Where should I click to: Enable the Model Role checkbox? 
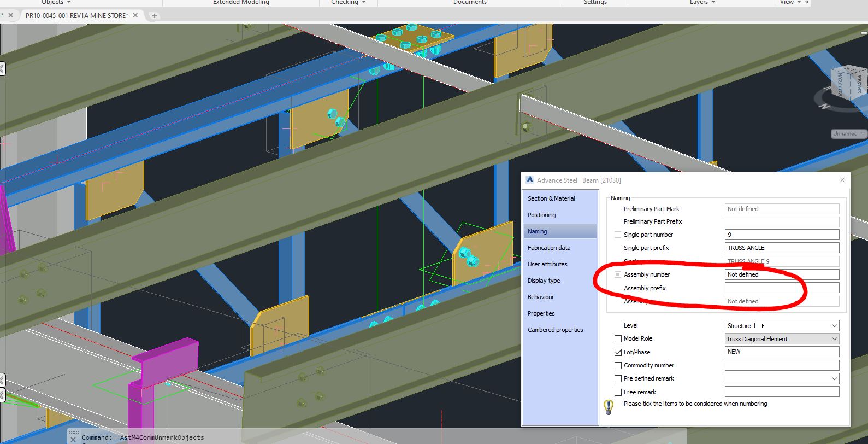[618, 339]
